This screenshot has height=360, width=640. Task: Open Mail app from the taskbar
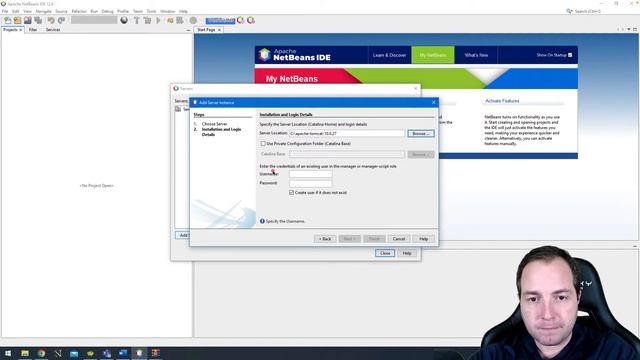click(x=74, y=353)
